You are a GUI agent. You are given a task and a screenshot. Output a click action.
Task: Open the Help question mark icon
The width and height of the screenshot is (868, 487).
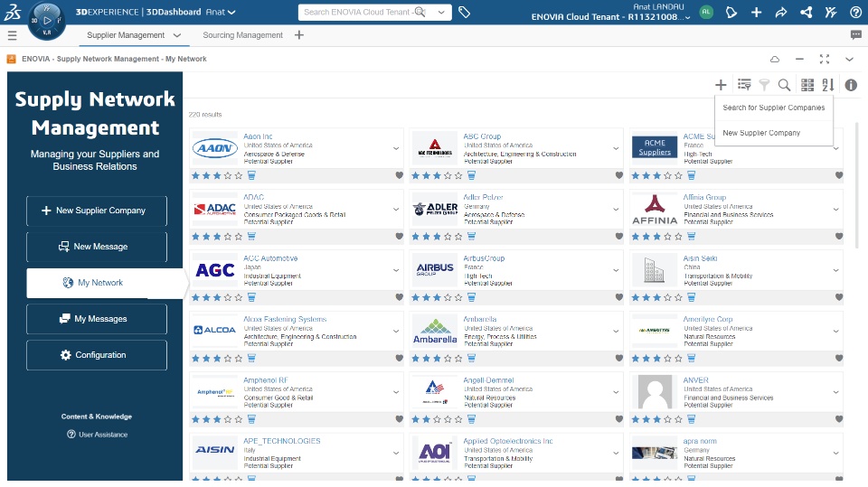click(x=855, y=13)
